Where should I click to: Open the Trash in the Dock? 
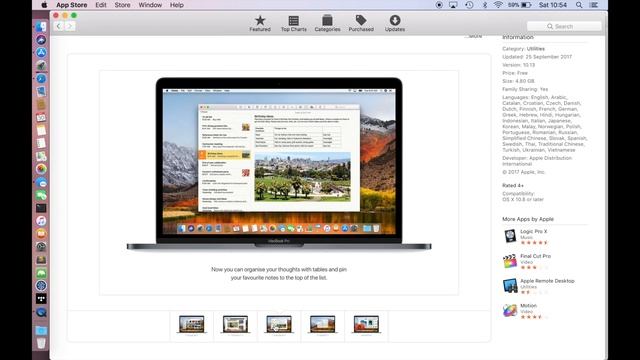[x=41, y=343]
